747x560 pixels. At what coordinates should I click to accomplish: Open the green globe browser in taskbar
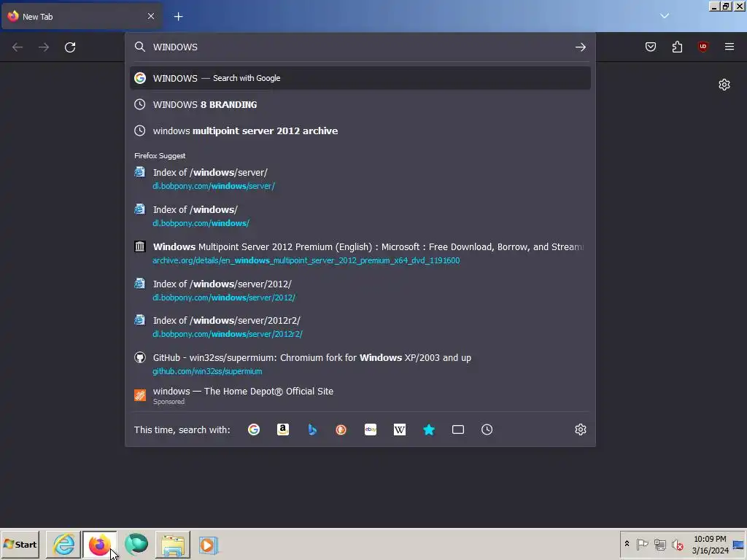(x=136, y=544)
